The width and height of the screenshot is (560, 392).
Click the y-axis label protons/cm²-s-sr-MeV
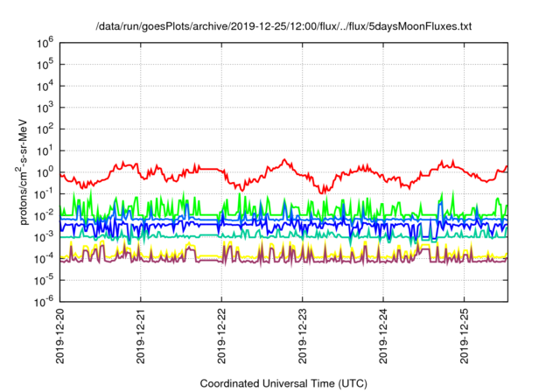tap(23, 171)
